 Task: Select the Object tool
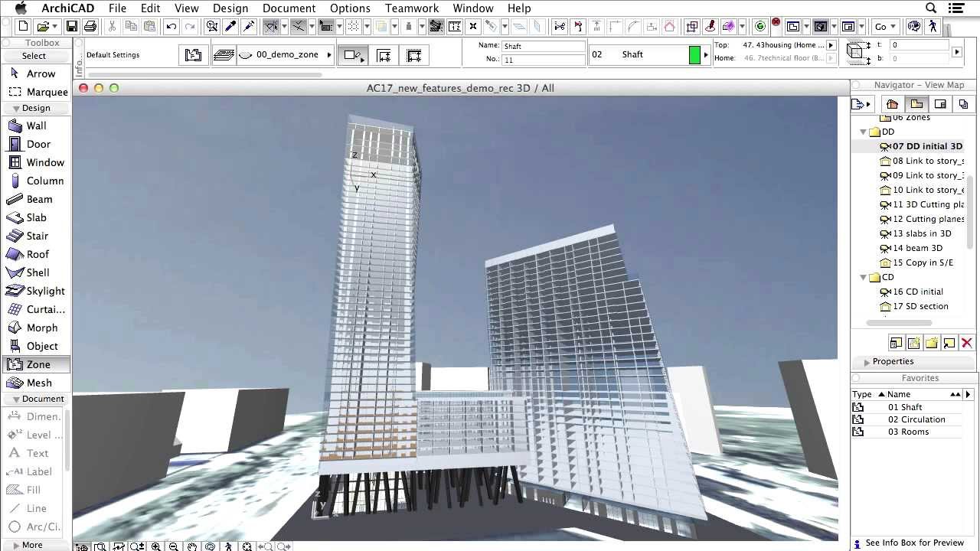click(x=35, y=346)
